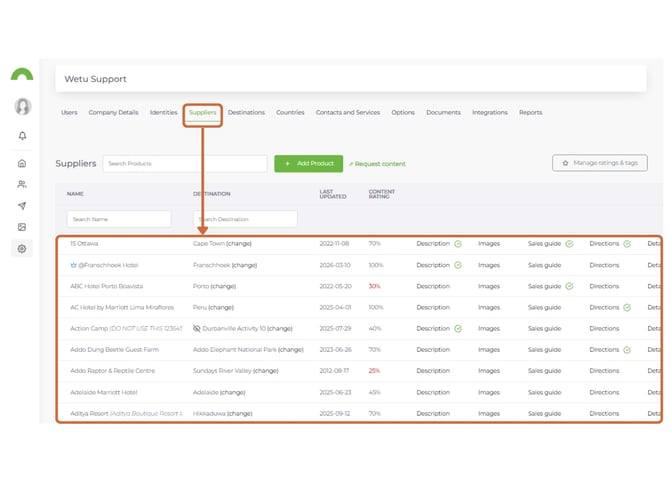Open the image gallery icon in sidebar
The height and width of the screenshot is (482, 670).
click(22, 227)
